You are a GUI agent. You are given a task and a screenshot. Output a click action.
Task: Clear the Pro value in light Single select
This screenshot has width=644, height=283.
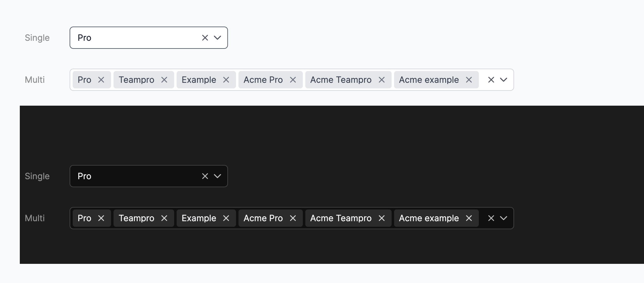click(x=205, y=38)
